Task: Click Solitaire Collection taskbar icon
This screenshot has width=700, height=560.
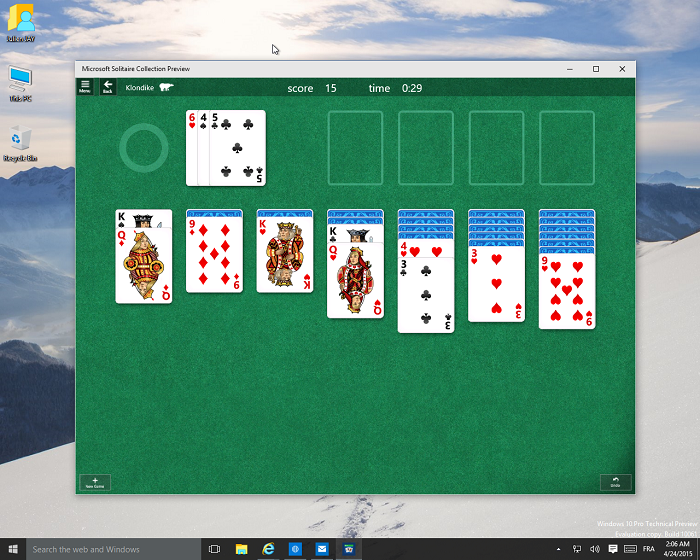Action: pyautogui.click(x=349, y=549)
